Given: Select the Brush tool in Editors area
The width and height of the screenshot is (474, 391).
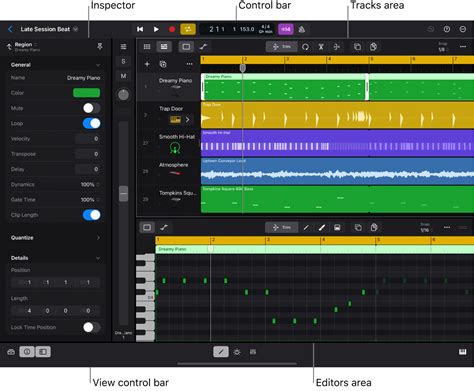Looking at the screenshot, I should (322, 227).
